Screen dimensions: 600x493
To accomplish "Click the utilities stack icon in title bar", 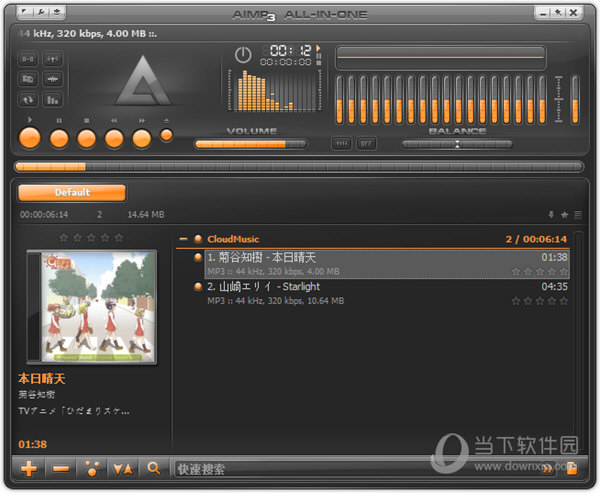I will coord(57,12).
